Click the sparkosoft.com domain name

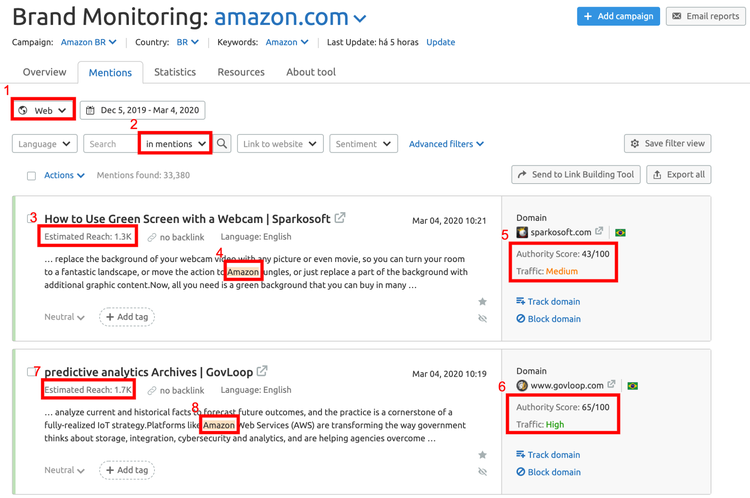561,232
